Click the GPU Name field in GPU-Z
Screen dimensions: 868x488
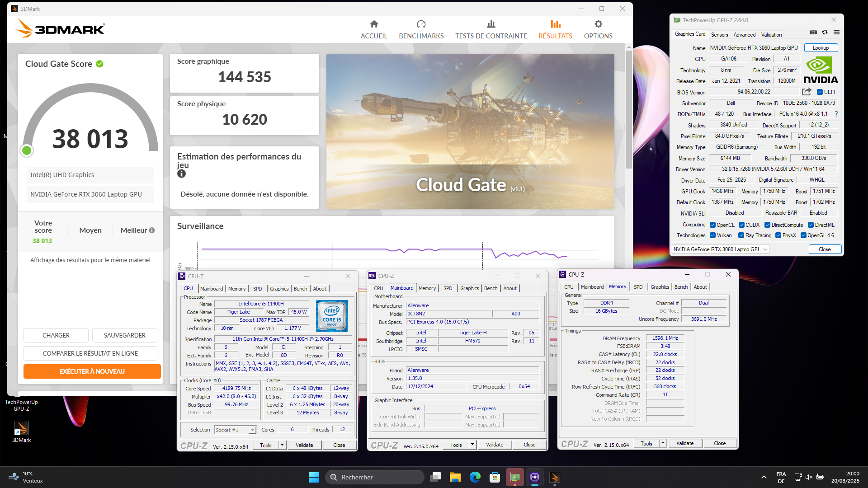(x=754, y=48)
